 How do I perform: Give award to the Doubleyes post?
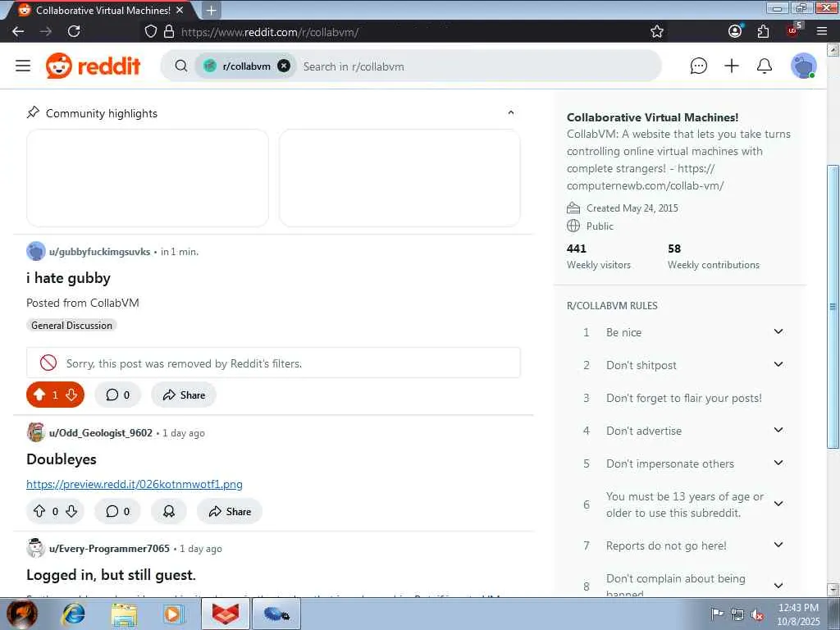pyautogui.click(x=169, y=511)
